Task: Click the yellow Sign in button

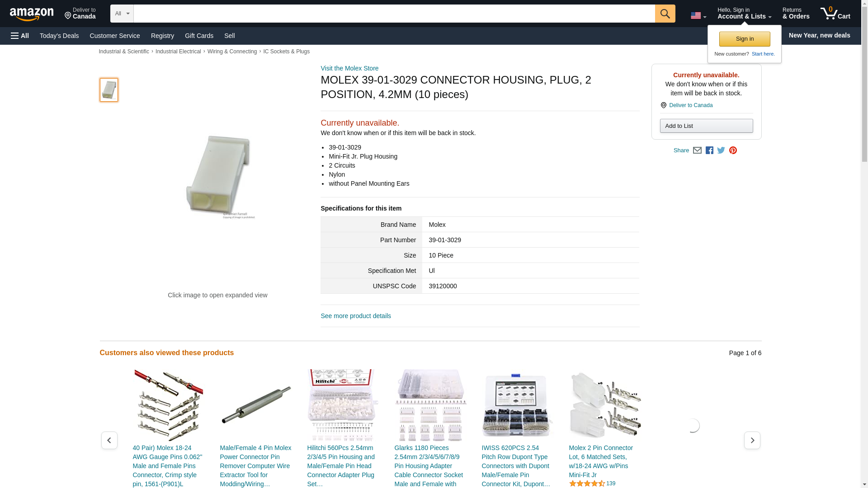Action: (x=745, y=39)
